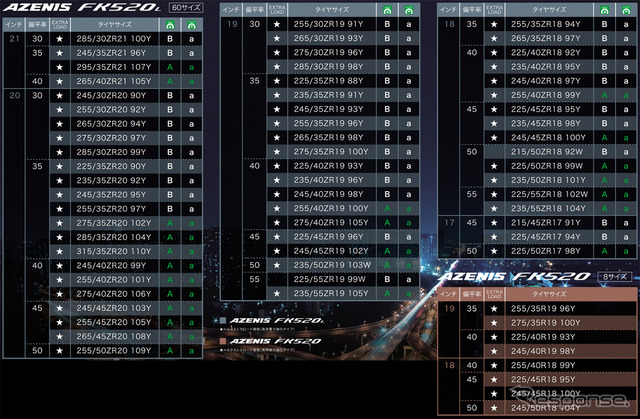
Task: Click EXTRA LOAD header of the brown FK520 table
Action: 494,294
